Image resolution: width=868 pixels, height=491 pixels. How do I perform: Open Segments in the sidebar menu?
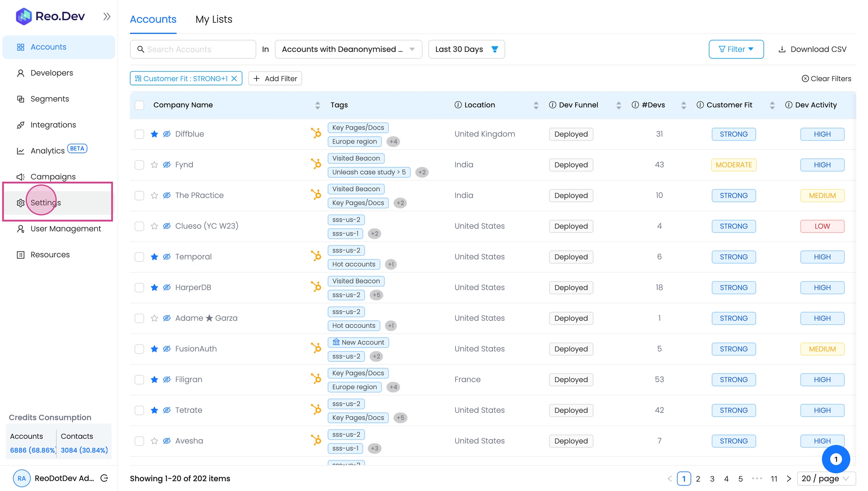pos(50,99)
